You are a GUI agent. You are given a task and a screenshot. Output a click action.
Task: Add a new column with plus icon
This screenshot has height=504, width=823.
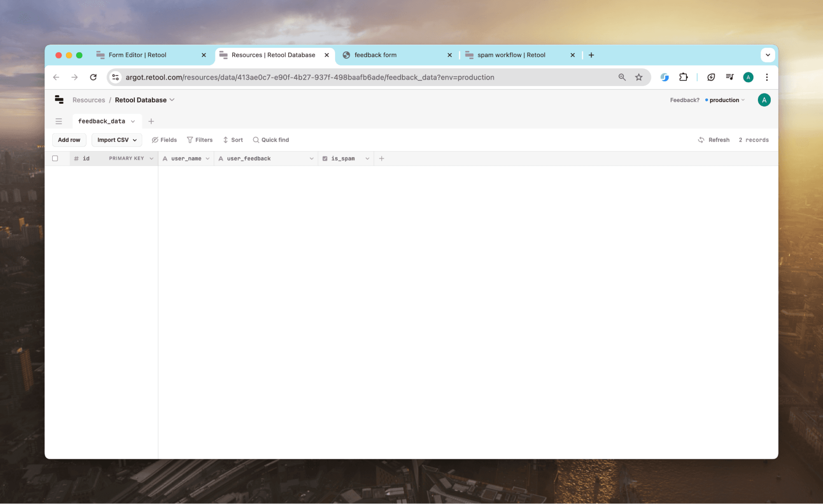point(382,159)
